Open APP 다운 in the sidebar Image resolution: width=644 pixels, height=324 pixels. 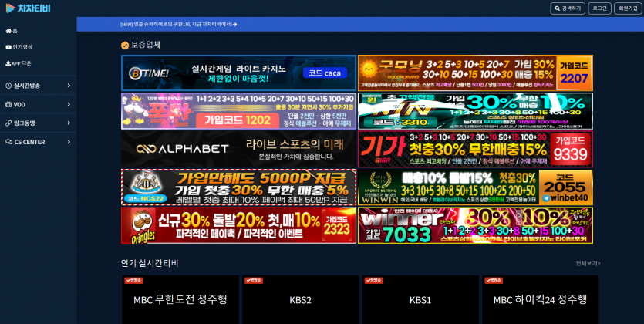[x=18, y=63]
